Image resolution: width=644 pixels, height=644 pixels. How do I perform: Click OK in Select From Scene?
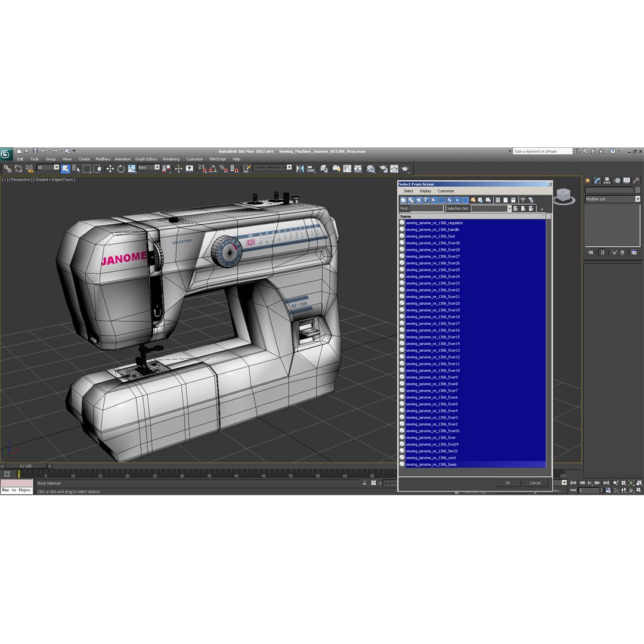click(x=507, y=483)
